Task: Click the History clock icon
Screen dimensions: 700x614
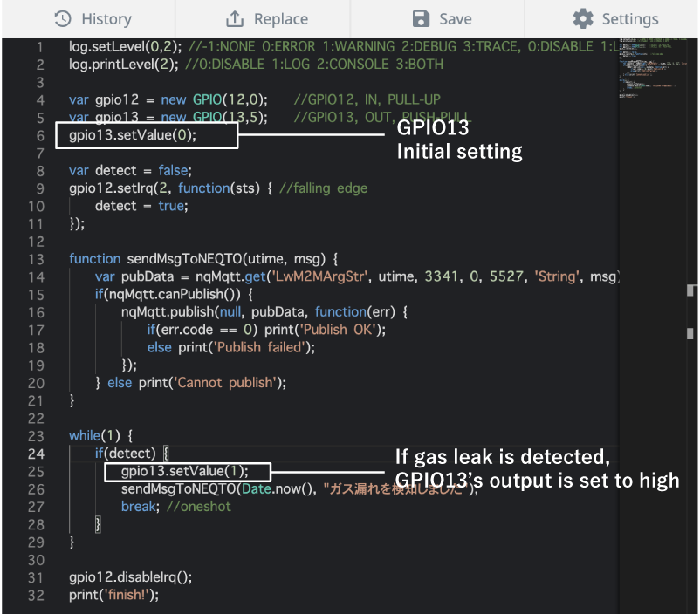Action: click(63, 19)
